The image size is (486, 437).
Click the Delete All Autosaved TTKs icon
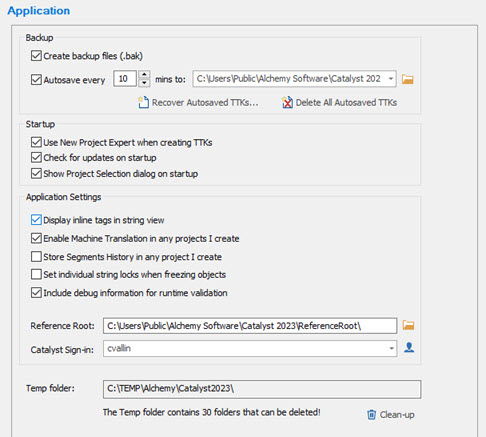tap(287, 102)
